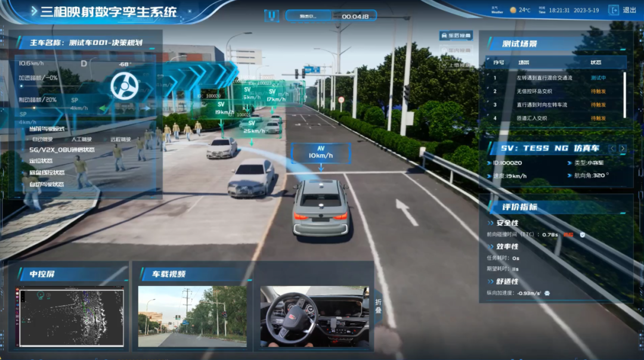Click the exit door icon beside 退出
The height and width of the screenshot is (360, 644).
[x=613, y=10]
